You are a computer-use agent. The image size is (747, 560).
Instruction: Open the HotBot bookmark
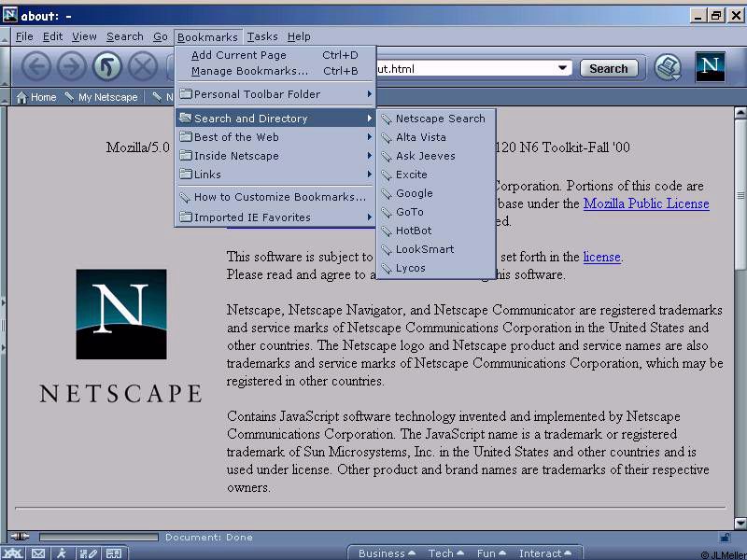pyautogui.click(x=436, y=231)
